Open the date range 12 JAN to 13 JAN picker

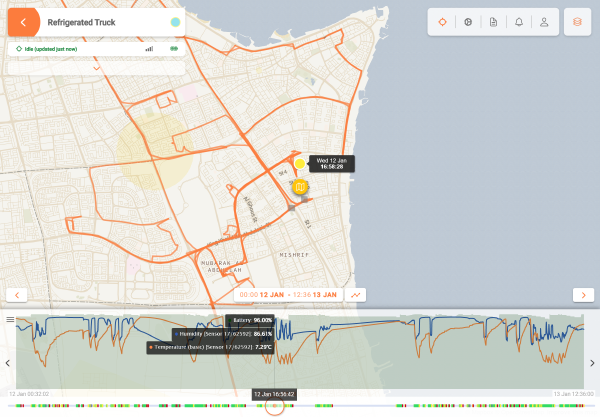(x=288, y=295)
